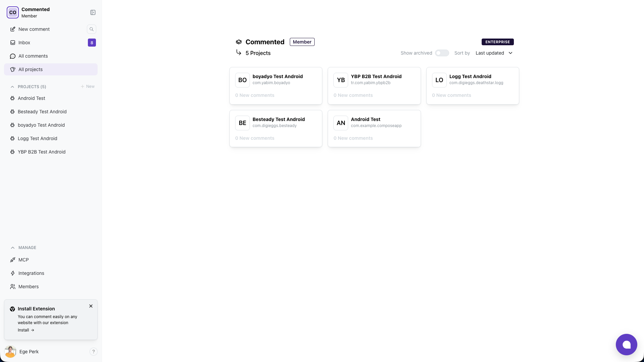Click the Chrome icon in Install Extension card

click(12, 309)
